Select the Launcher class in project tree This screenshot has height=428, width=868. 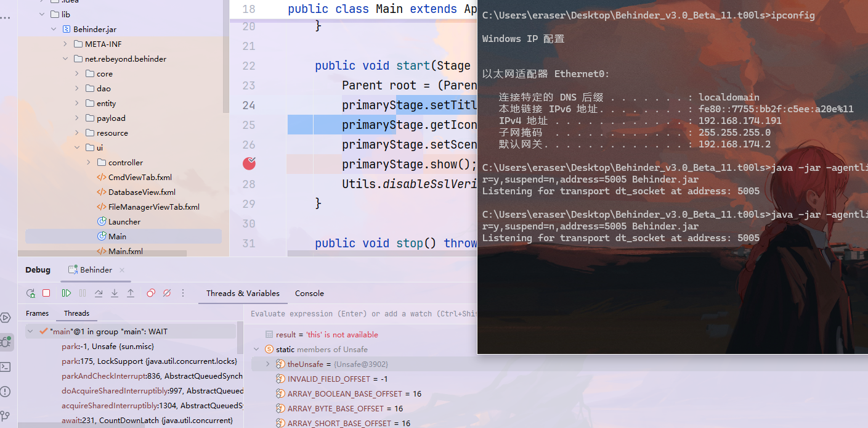point(124,221)
